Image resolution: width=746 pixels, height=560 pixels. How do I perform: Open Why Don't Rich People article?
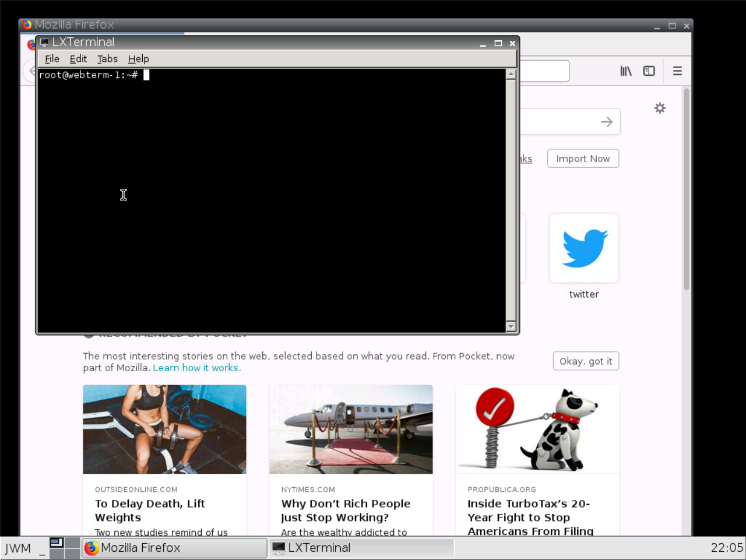tap(346, 510)
